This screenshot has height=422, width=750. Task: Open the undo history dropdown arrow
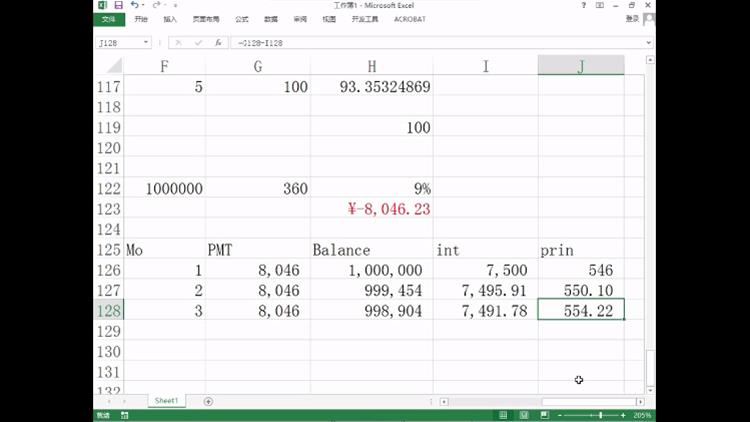pos(143,5)
